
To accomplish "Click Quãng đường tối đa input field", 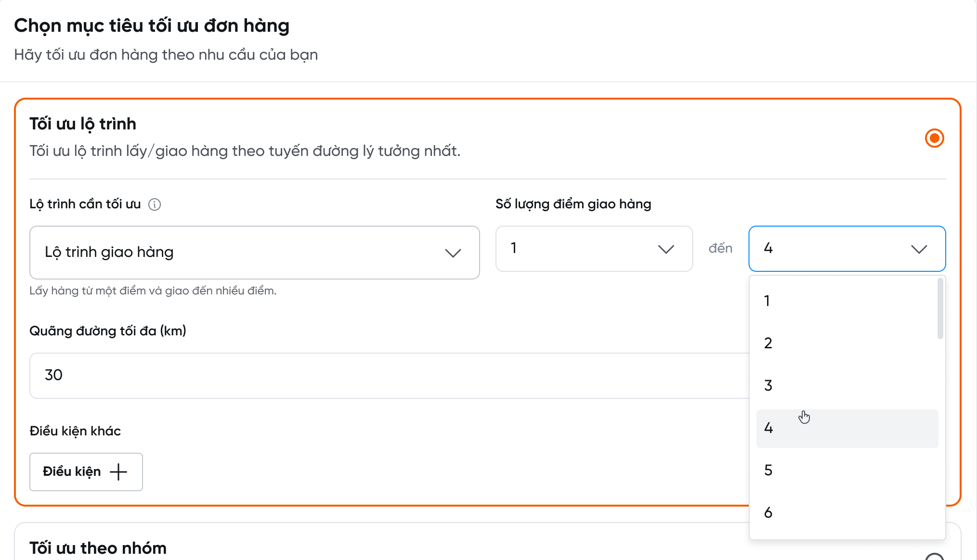I will pos(385,376).
